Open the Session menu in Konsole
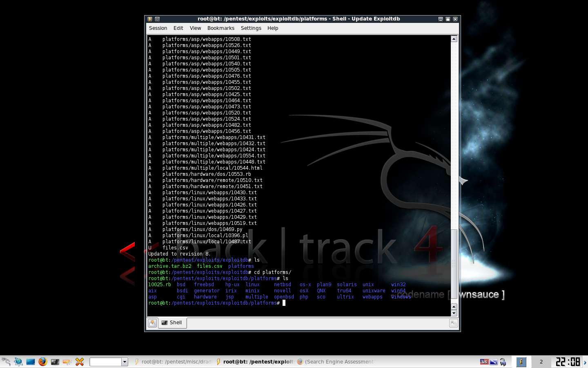This screenshot has height=368, width=588. click(158, 28)
